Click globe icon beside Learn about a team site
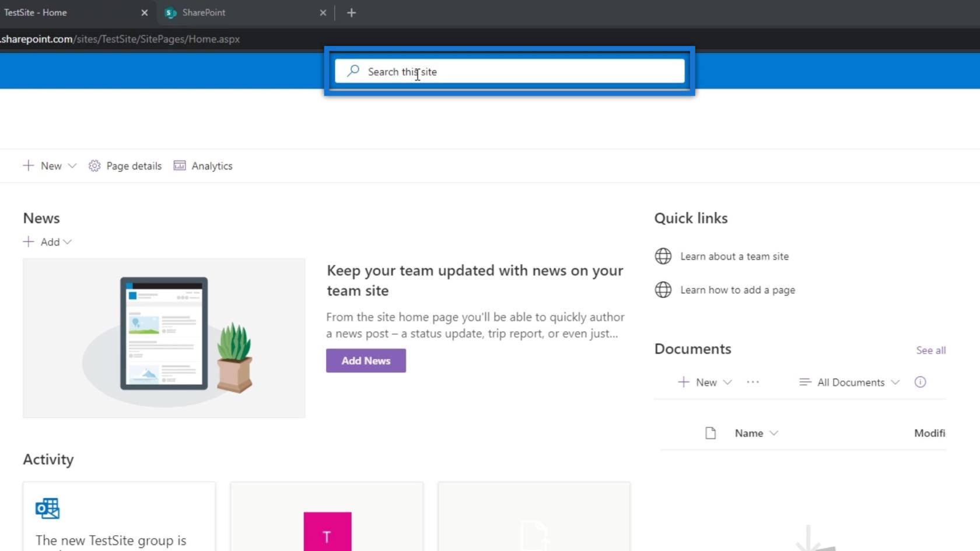980x551 pixels. click(x=663, y=256)
